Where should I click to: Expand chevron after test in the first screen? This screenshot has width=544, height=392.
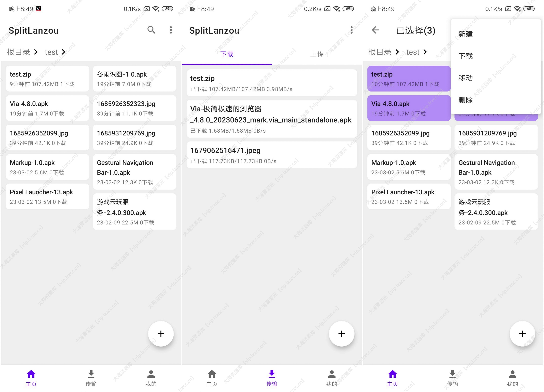pos(64,52)
